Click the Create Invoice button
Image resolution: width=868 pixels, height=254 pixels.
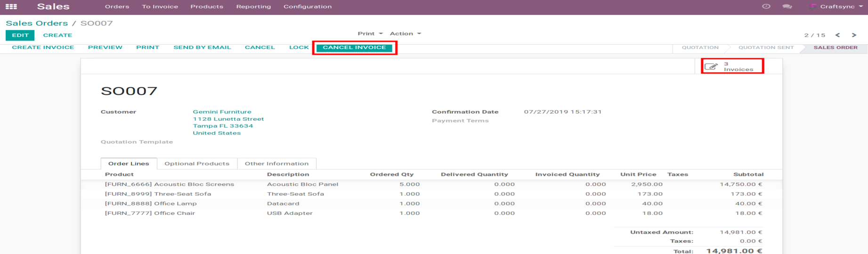click(x=43, y=48)
